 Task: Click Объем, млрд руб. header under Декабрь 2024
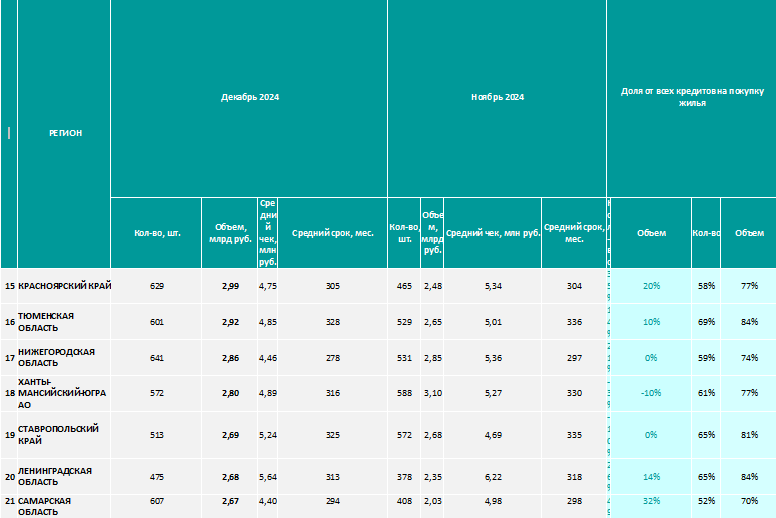pos(231,233)
